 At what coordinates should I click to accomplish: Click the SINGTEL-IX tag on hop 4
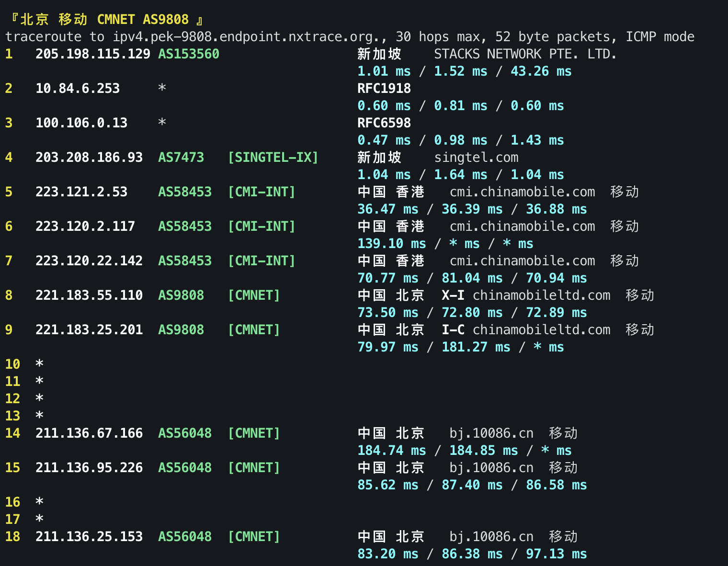[273, 157]
